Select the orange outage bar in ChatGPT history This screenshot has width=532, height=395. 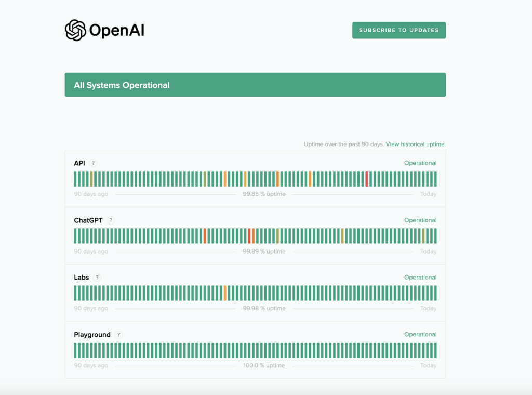pyautogui.click(x=253, y=235)
